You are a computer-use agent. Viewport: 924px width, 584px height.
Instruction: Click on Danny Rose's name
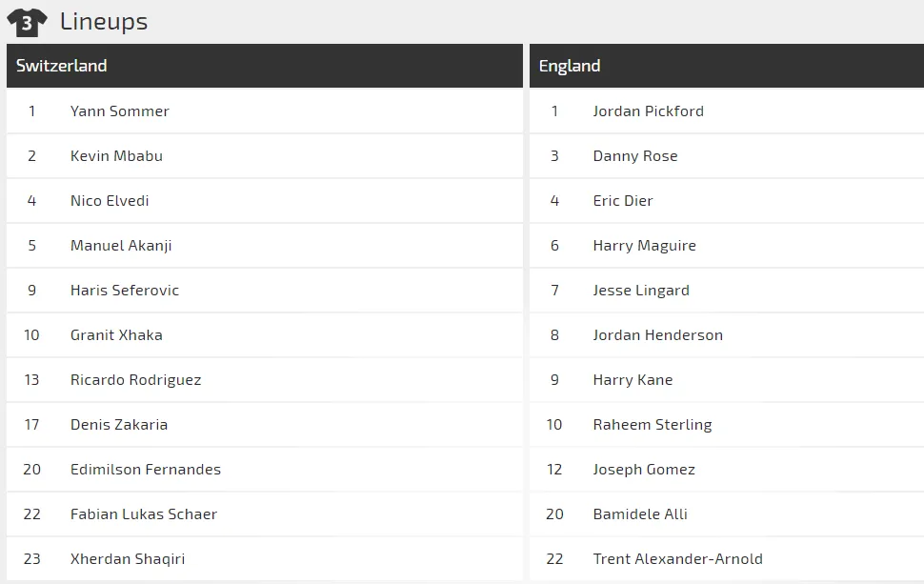tap(634, 156)
